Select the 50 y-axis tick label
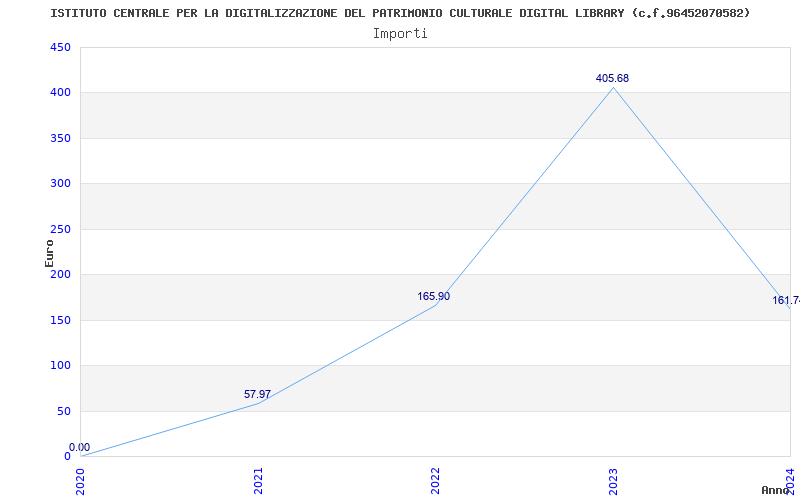This screenshot has width=800, height=500. [x=64, y=411]
